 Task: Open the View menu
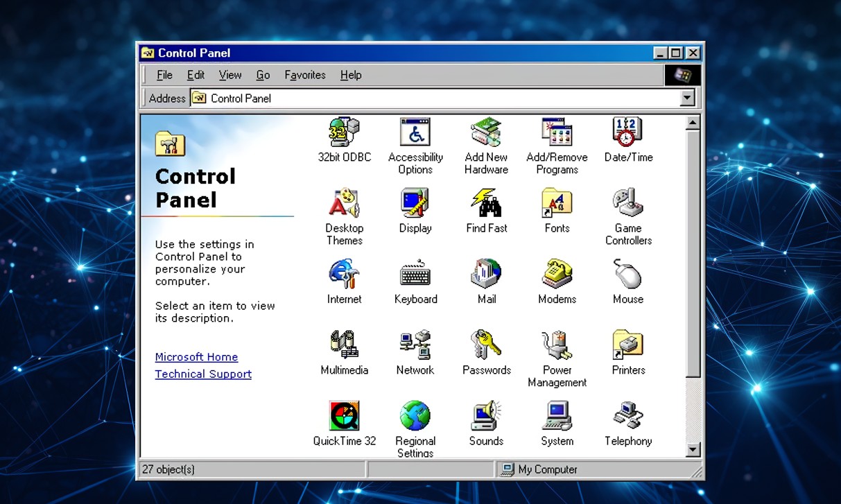point(230,75)
